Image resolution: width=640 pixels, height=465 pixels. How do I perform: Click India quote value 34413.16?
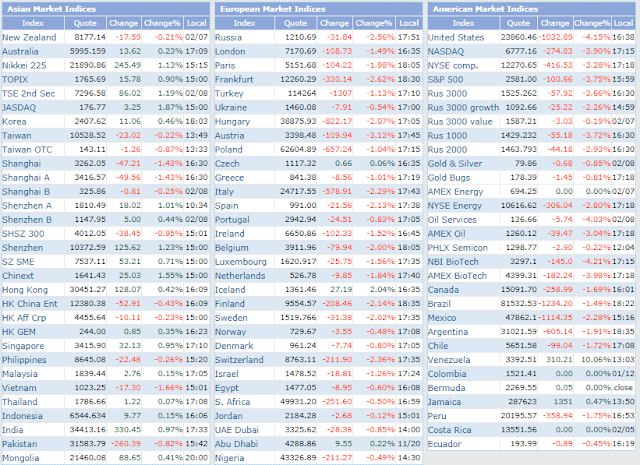pos(87,430)
